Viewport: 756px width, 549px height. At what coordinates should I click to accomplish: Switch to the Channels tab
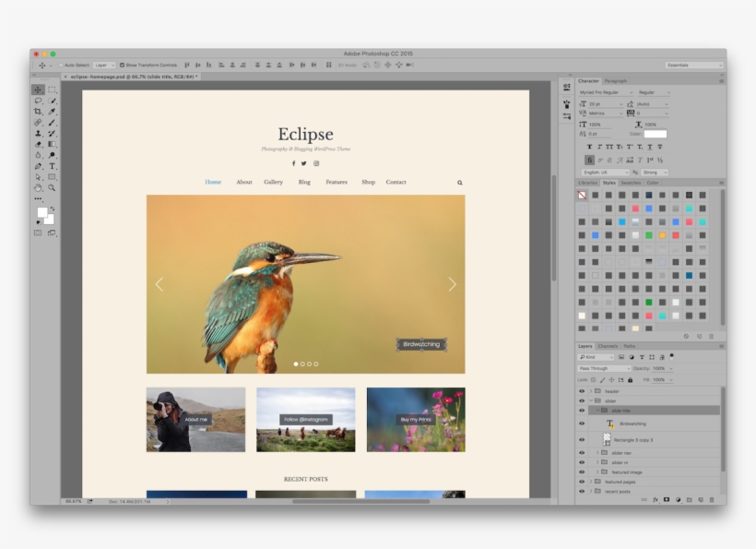[x=608, y=346]
